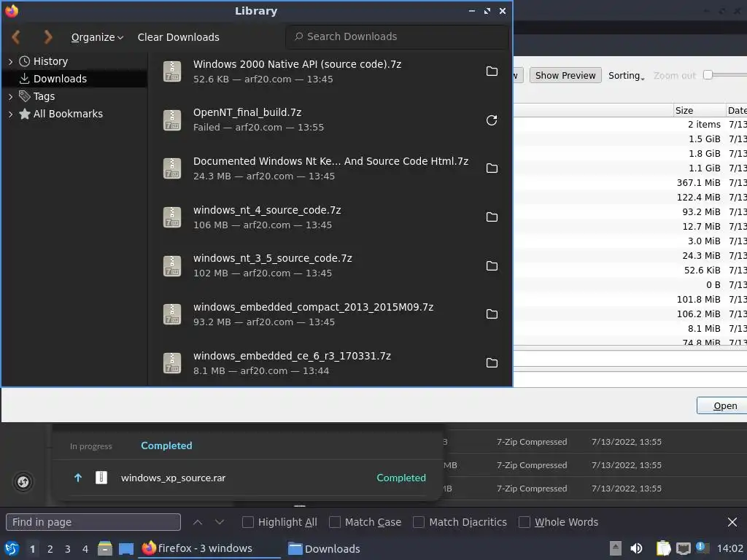Open folder for windows_embedded_ce_6_r3_170331.7z
Image resolution: width=747 pixels, height=560 pixels.
pos(492,363)
